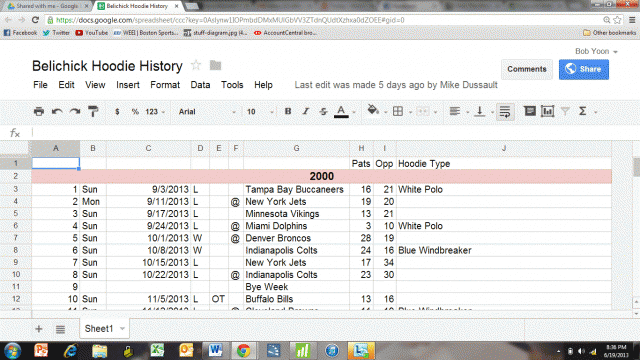Click the Comments button
The image size is (640, 360).
pyautogui.click(x=527, y=69)
